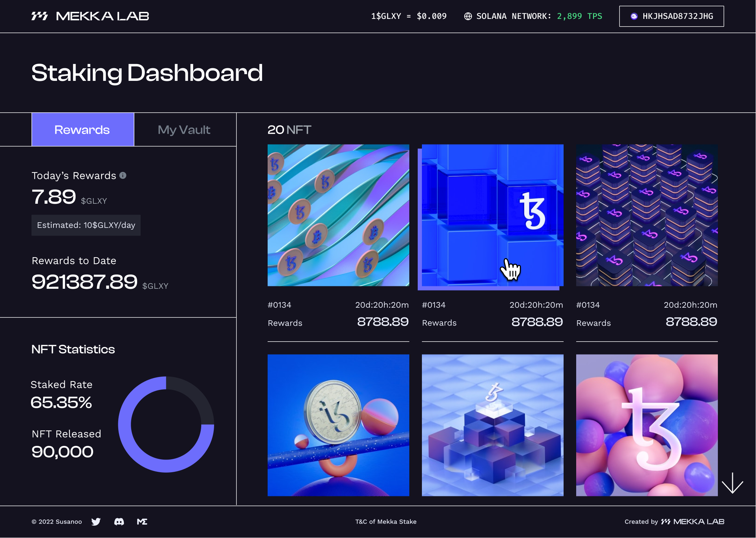Click the wallet avatar icon
Screen dimensions: 756x538
pyautogui.click(x=634, y=16)
